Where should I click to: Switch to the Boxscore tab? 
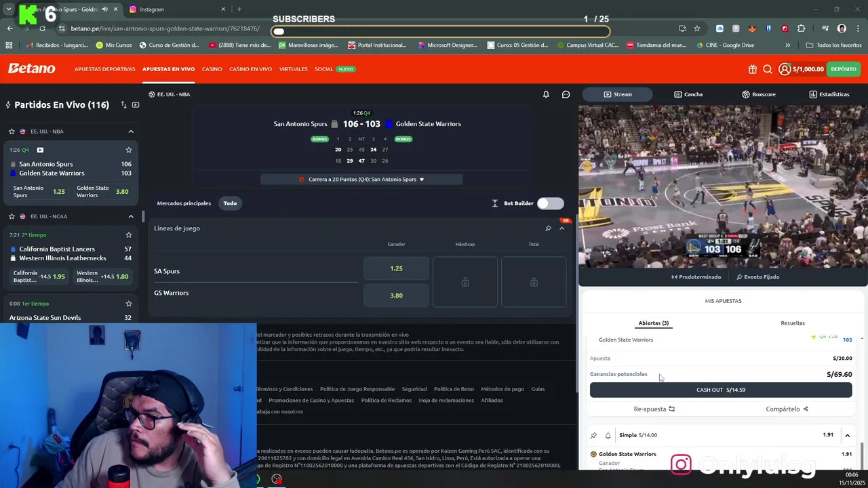(x=758, y=94)
